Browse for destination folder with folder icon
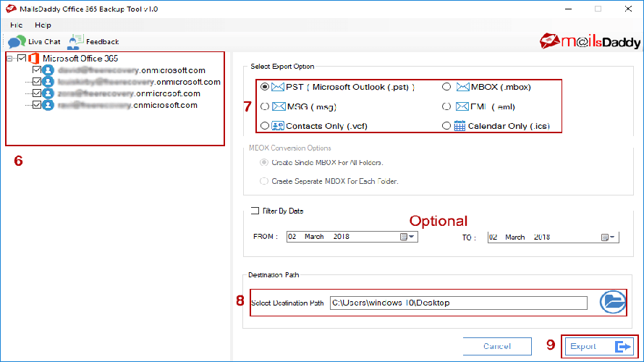The image size is (644, 362). coord(612,303)
